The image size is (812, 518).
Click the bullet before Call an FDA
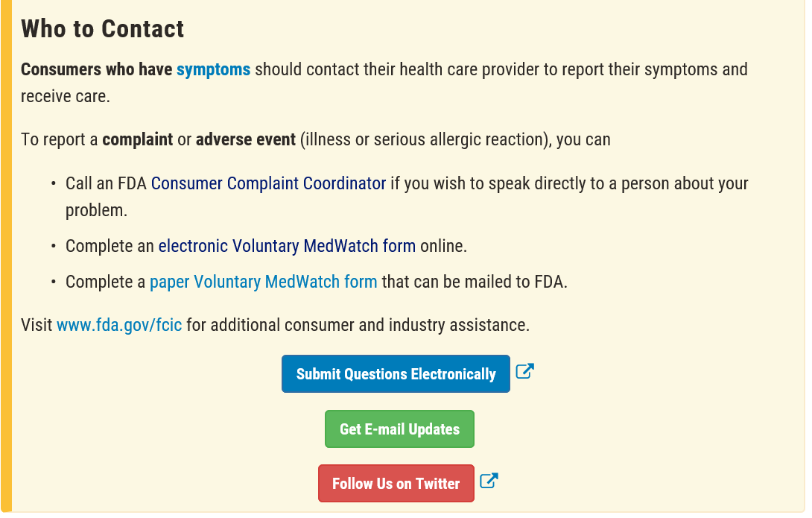(53, 183)
